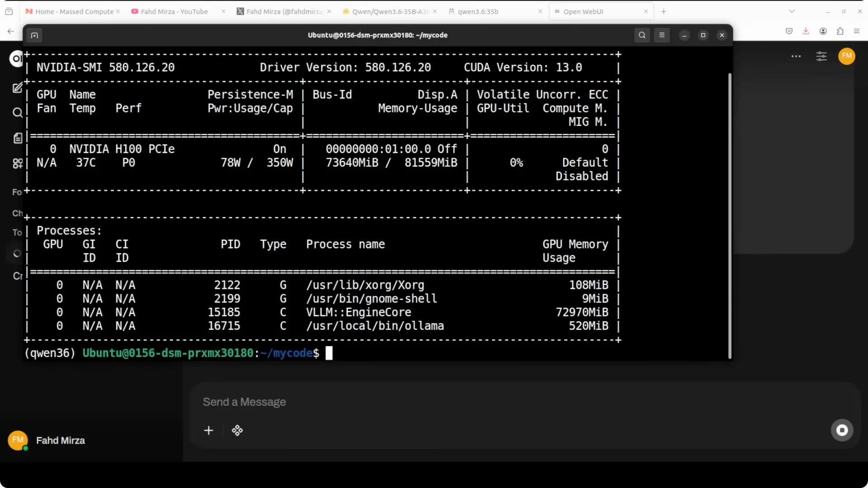Click the /usr/local/bin/ollama process row
Image resolution: width=868 pixels, height=488 pixels.
[x=323, y=326]
